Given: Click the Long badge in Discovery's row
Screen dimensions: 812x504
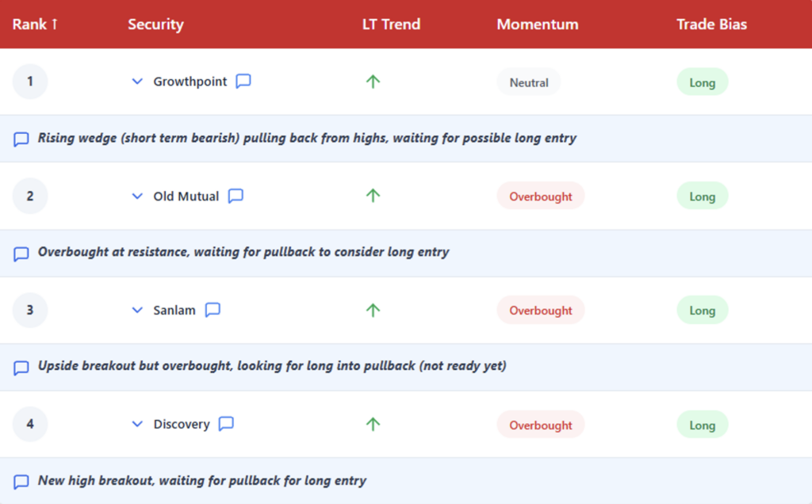Looking at the screenshot, I should pyautogui.click(x=702, y=425).
